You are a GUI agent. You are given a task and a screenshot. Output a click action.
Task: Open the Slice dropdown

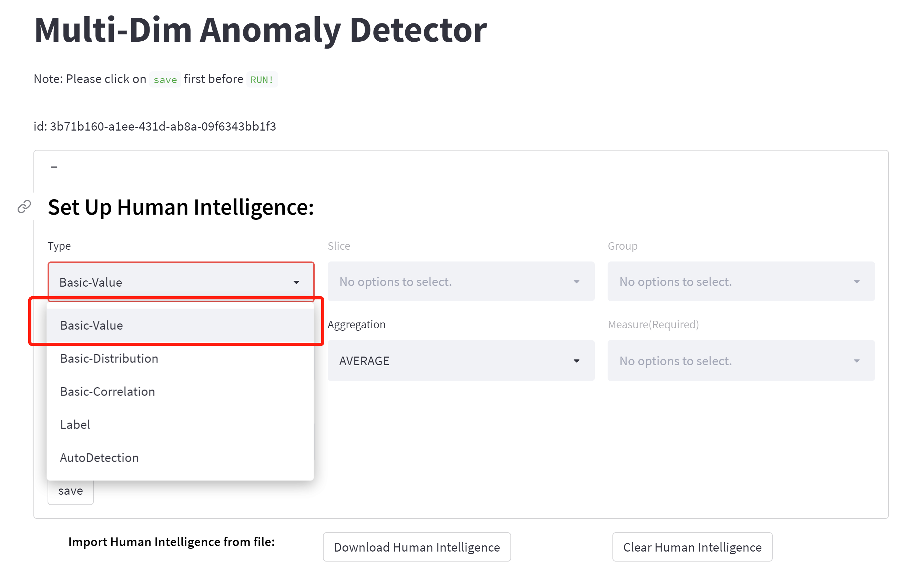[461, 281]
